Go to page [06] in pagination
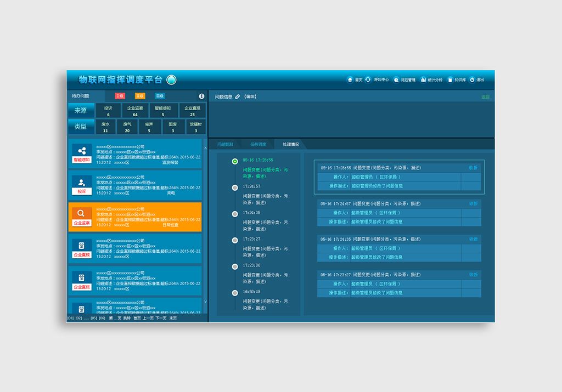 tap(102, 318)
